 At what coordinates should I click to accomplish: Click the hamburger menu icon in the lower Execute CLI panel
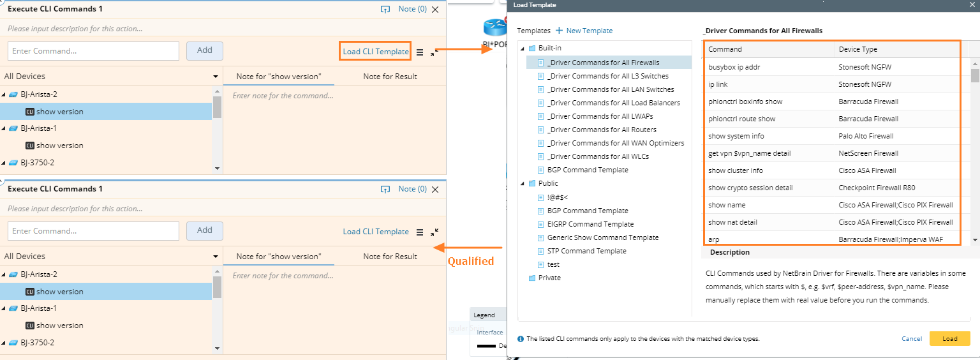coord(420,232)
